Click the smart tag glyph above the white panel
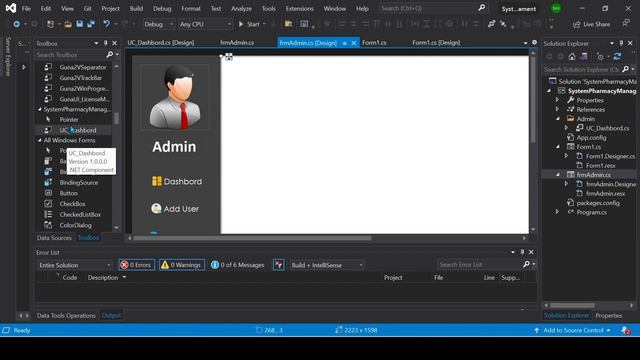The image size is (640, 360). tap(229, 57)
